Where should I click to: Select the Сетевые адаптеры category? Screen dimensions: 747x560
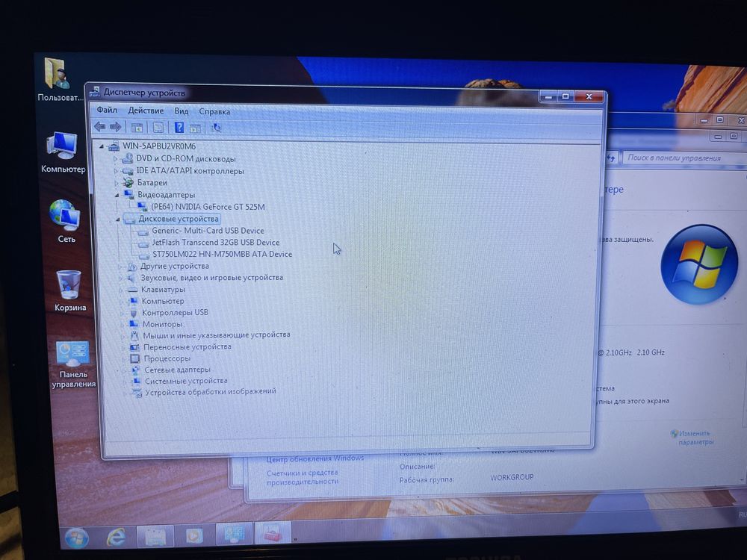177,370
